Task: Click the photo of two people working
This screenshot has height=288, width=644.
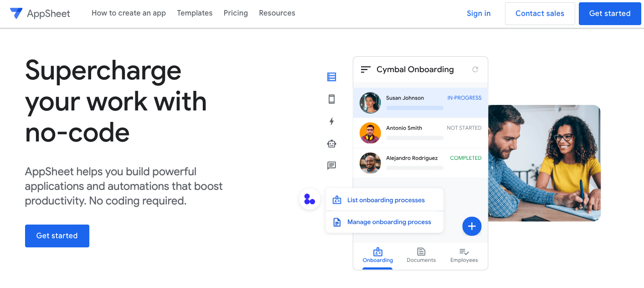Action: [x=544, y=163]
